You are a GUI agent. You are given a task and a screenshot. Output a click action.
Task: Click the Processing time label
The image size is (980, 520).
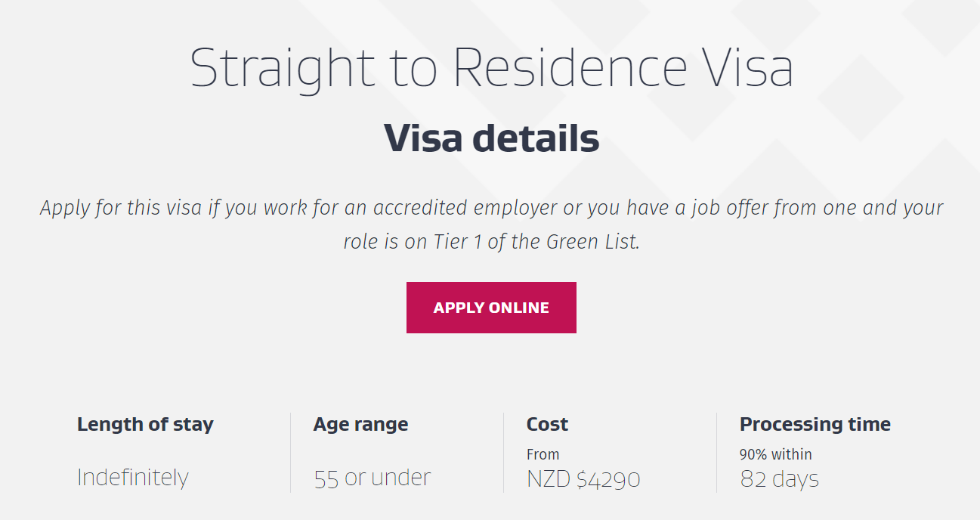click(815, 424)
